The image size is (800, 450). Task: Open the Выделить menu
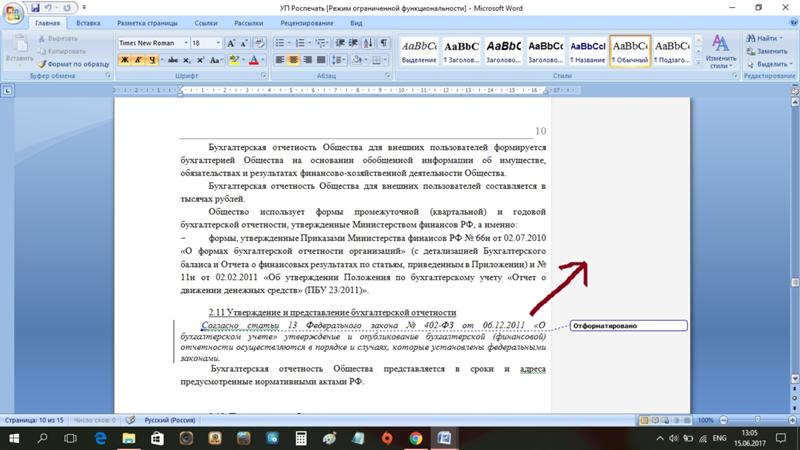coord(769,64)
